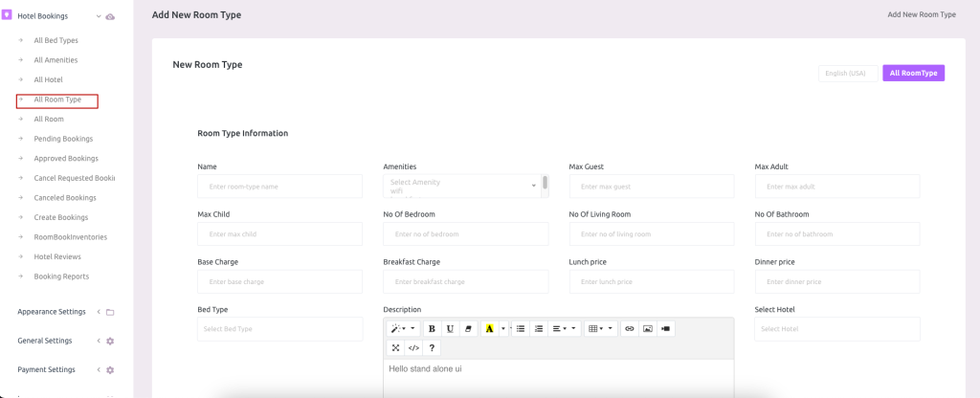980x398 pixels.
Task: Insert an ordered numbered list
Action: point(539,329)
